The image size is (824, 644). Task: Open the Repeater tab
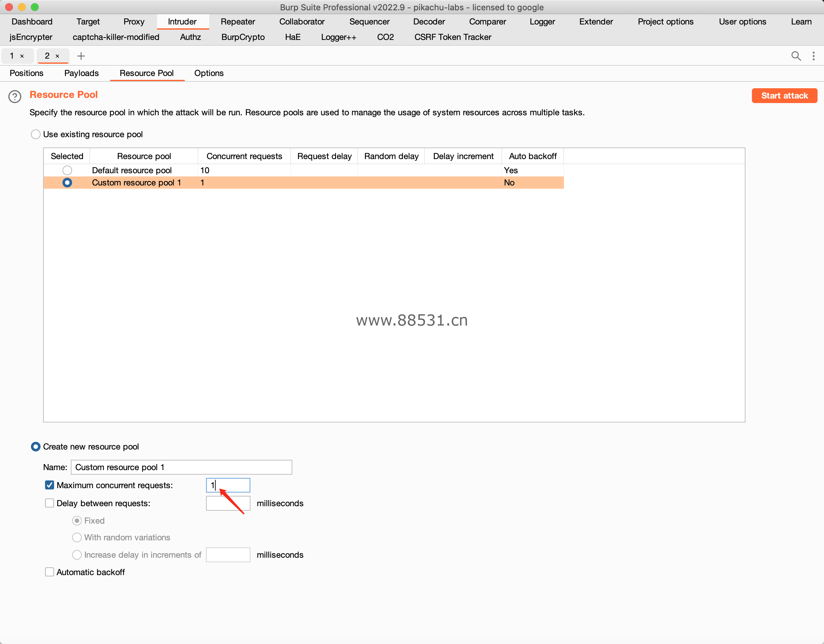tap(238, 22)
